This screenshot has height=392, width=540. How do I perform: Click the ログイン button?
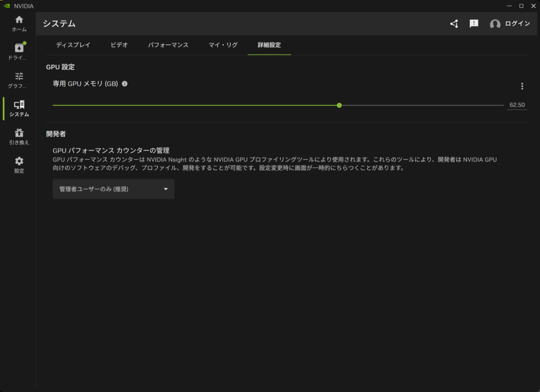(x=517, y=24)
